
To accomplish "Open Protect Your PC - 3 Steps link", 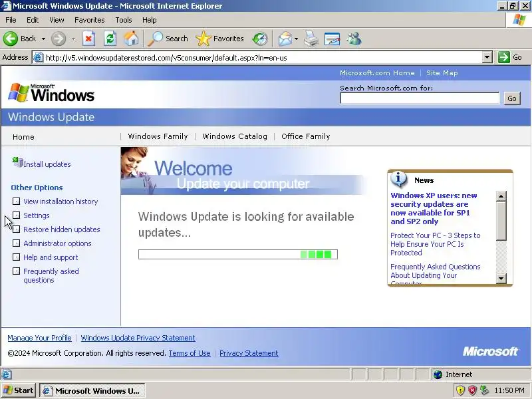I will click(x=436, y=244).
